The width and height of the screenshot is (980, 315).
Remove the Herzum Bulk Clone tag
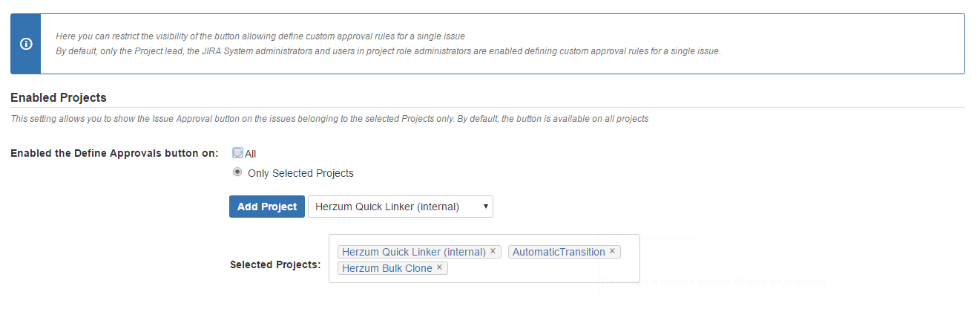click(x=439, y=267)
